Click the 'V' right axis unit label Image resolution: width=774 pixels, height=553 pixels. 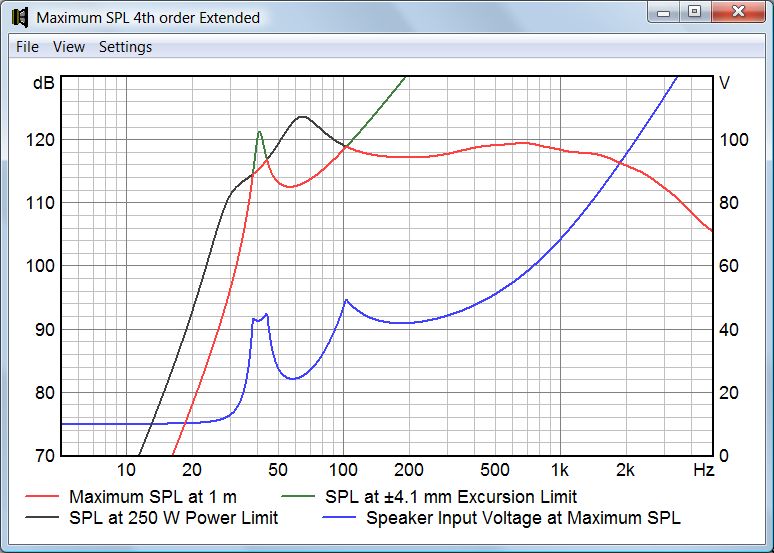coord(724,83)
